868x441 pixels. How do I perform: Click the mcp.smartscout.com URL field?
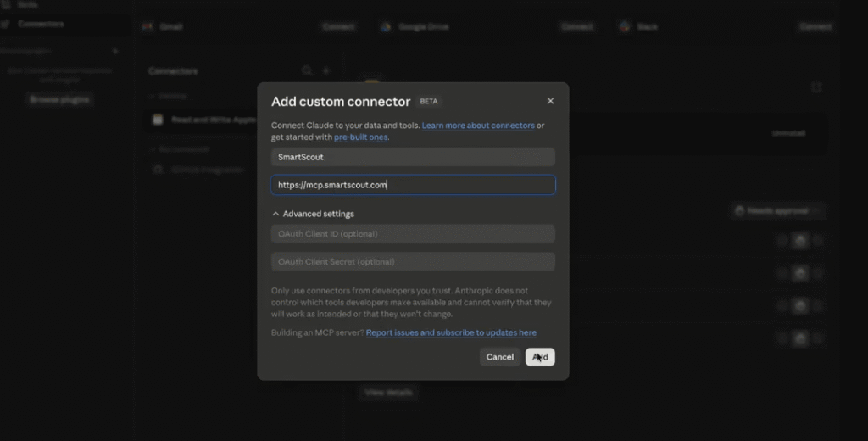coord(413,185)
